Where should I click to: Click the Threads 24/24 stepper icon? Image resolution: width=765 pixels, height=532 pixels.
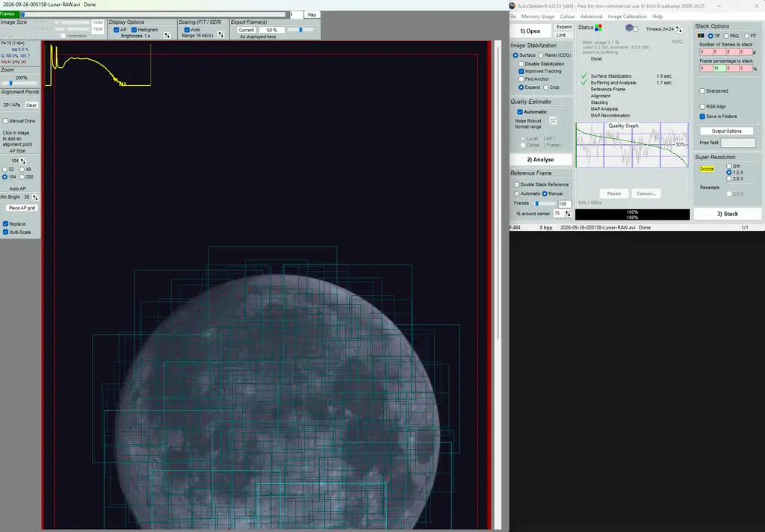tap(678, 29)
